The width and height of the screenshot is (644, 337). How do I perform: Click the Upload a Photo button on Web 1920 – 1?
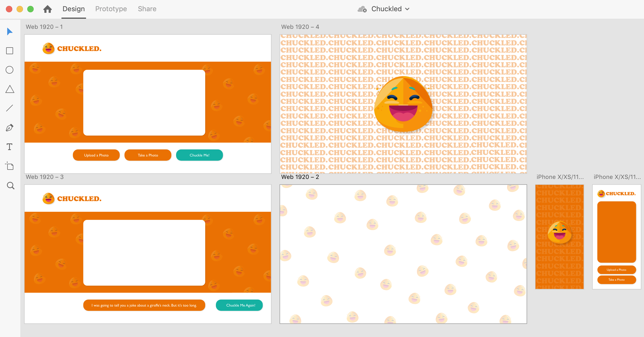[96, 155]
